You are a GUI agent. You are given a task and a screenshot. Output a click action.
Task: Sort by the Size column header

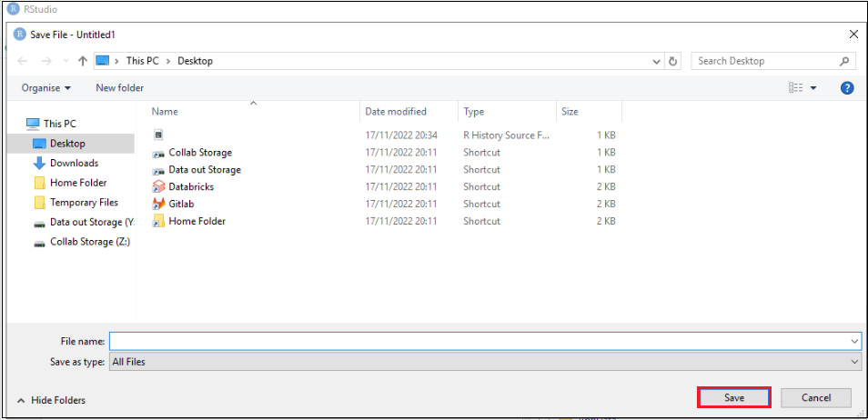(x=570, y=111)
